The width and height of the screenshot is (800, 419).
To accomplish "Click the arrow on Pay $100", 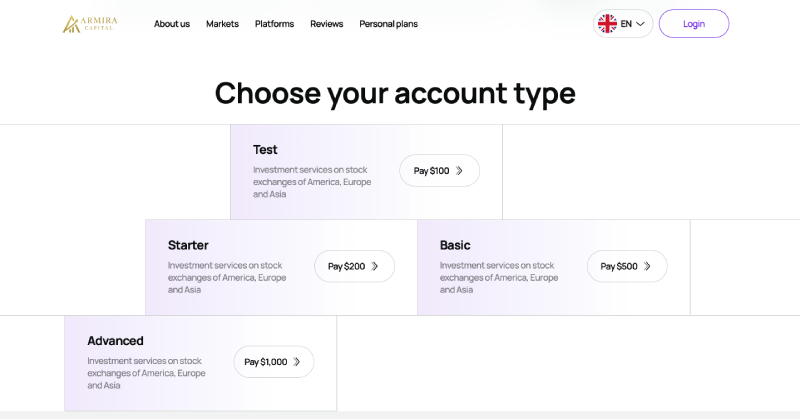I will coord(459,170).
